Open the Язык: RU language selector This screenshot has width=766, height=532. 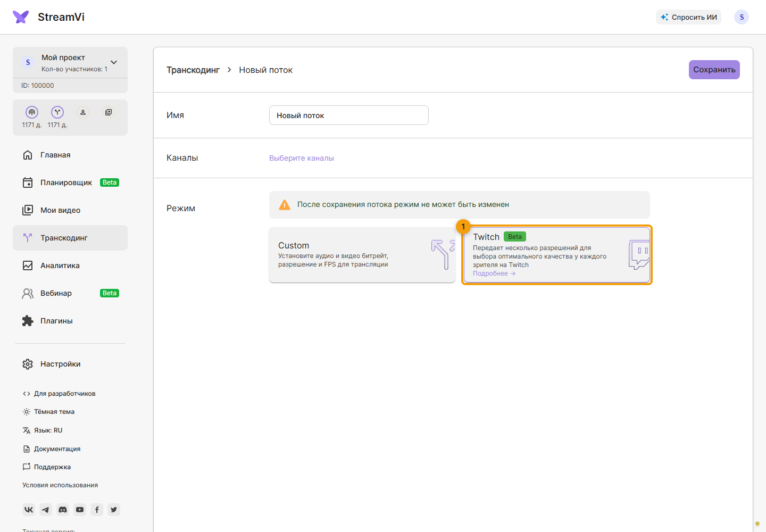[x=43, y=430]
